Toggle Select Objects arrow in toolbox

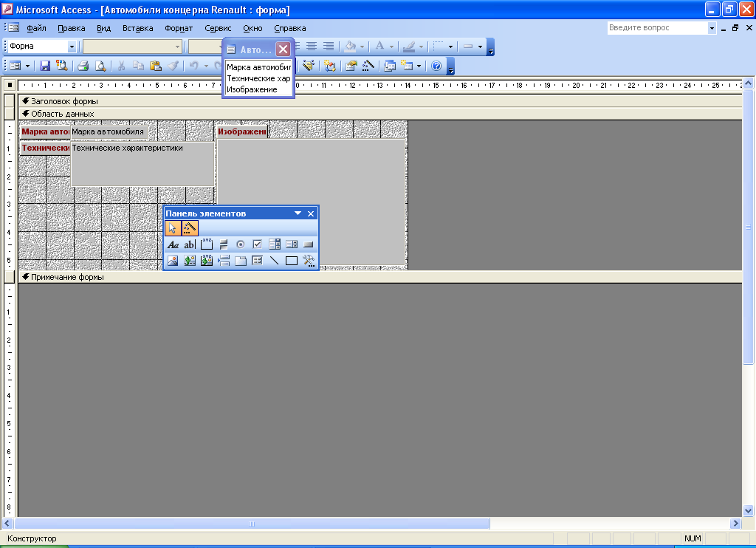(173, 228)
